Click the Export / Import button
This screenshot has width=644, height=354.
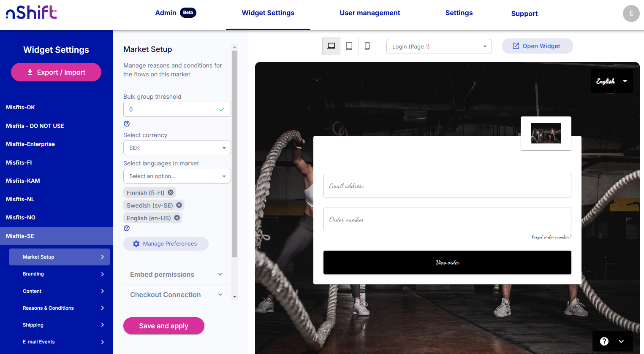coord(56,72)
